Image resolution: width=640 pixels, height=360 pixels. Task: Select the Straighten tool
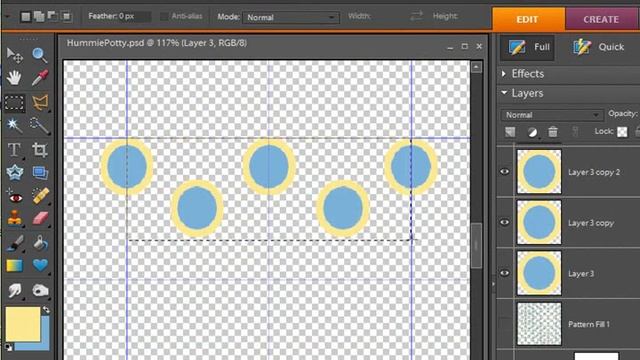coord(40,173)
